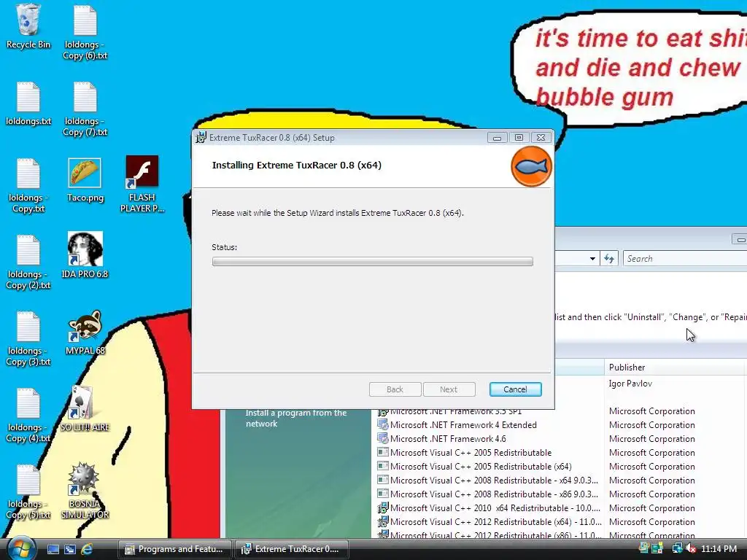This screenshot has height=560, width=747.
Task: Click Install a program from the network
Action: (296, 418)
